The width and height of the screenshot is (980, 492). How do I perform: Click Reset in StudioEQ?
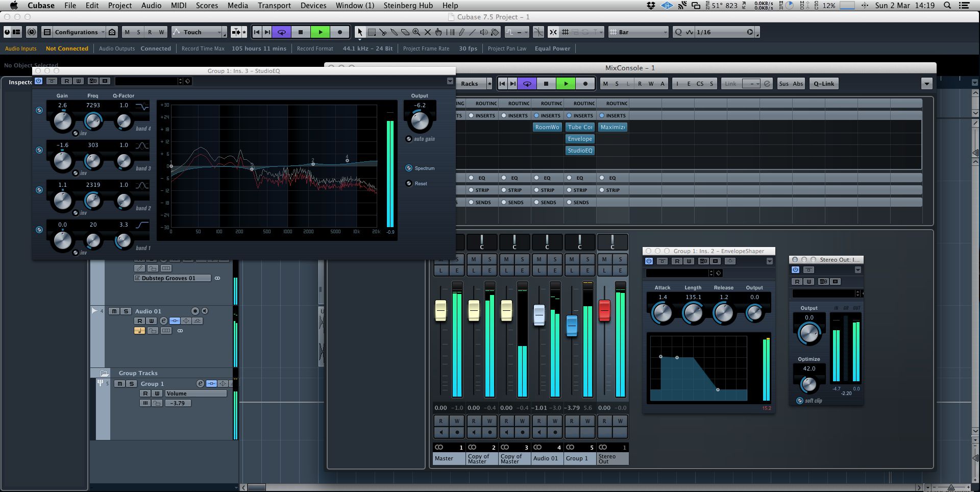pos(409,183)
